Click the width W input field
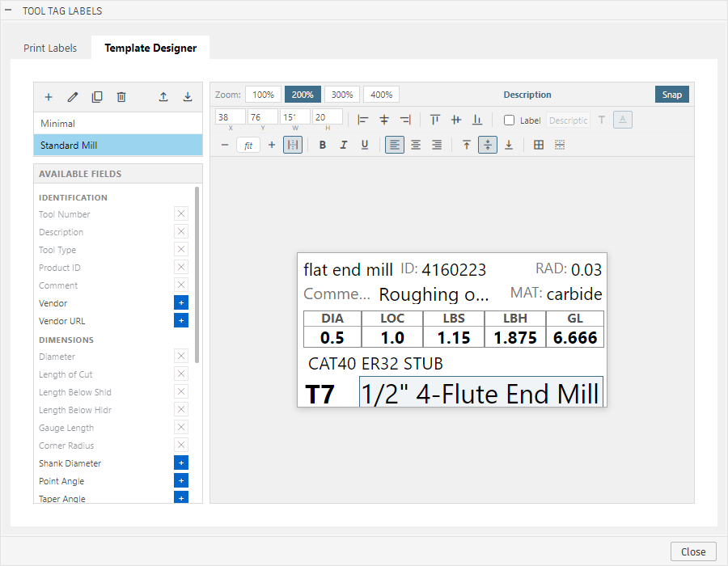The image size is (728, 566). 295,117
